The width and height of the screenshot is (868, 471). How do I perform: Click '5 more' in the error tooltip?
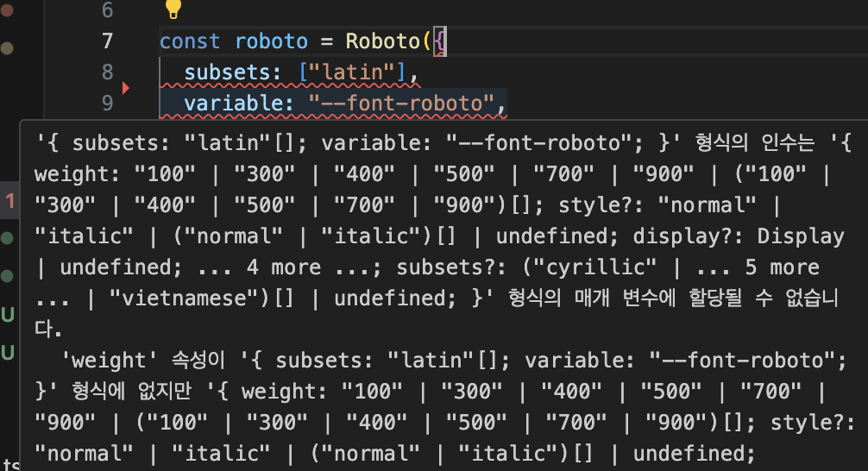click(782, 267)
